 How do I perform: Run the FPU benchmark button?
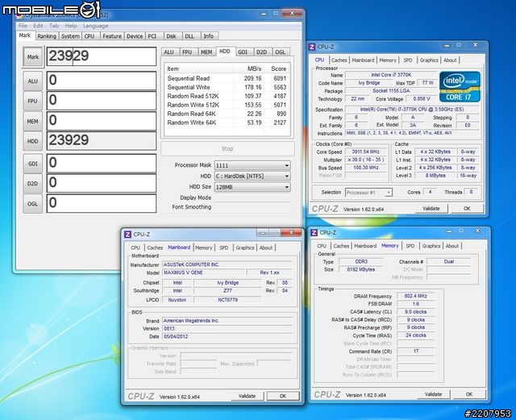(32, 101)
